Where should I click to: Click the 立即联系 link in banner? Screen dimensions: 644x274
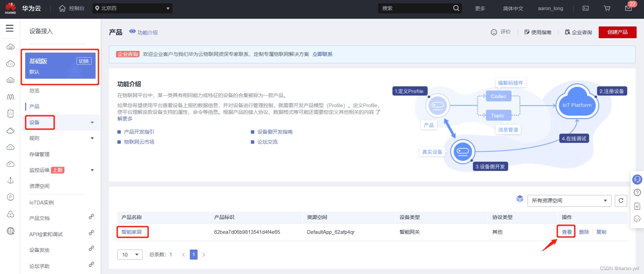pyautogui.click(x=322, y=54)
